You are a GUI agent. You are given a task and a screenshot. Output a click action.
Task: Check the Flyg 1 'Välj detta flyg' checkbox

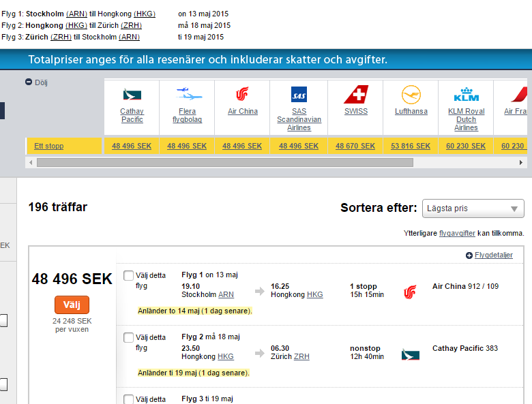[x=128, y=276]
